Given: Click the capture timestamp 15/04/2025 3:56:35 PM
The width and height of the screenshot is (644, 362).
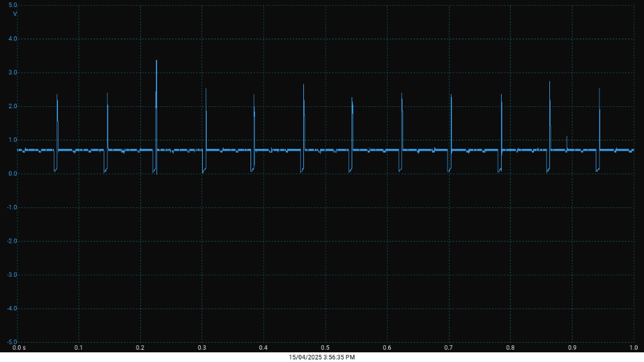Looking at the screenshot, I should pos(321,357).
